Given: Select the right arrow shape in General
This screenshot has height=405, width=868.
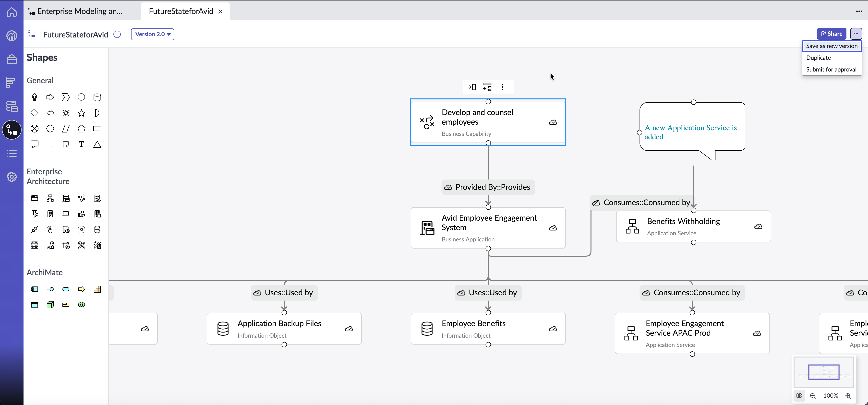Looking at the screenshot, I should 50,97.
